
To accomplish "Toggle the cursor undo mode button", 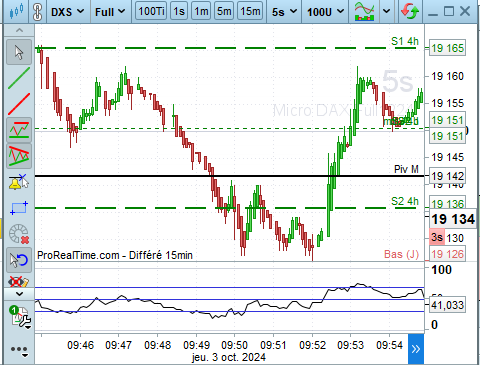I will [19, 260].
